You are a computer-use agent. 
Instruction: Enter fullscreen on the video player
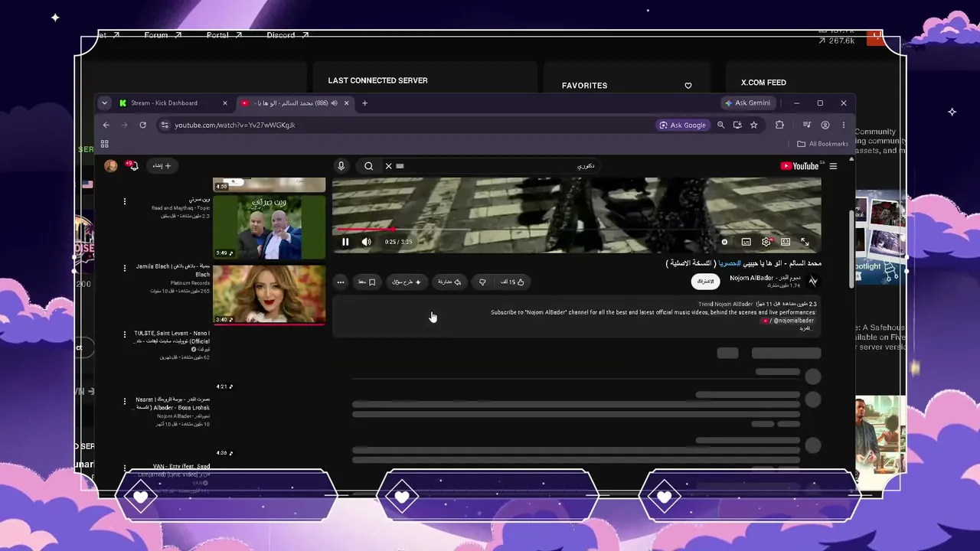(805, 242)
